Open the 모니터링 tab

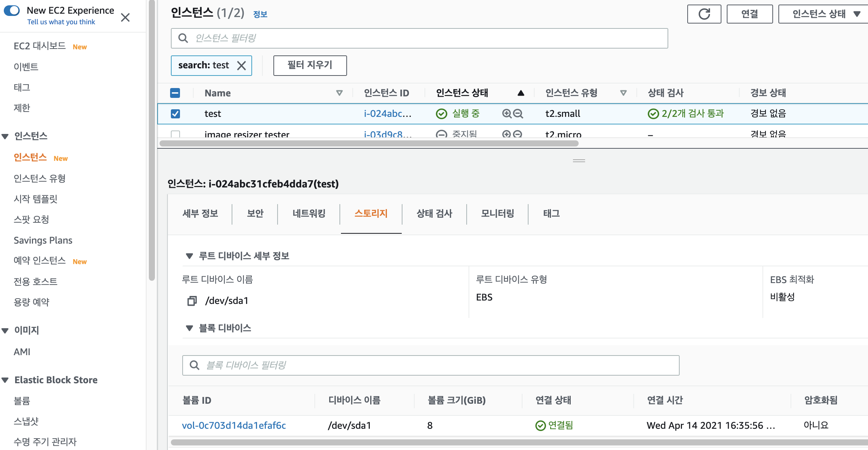point(497,213)
